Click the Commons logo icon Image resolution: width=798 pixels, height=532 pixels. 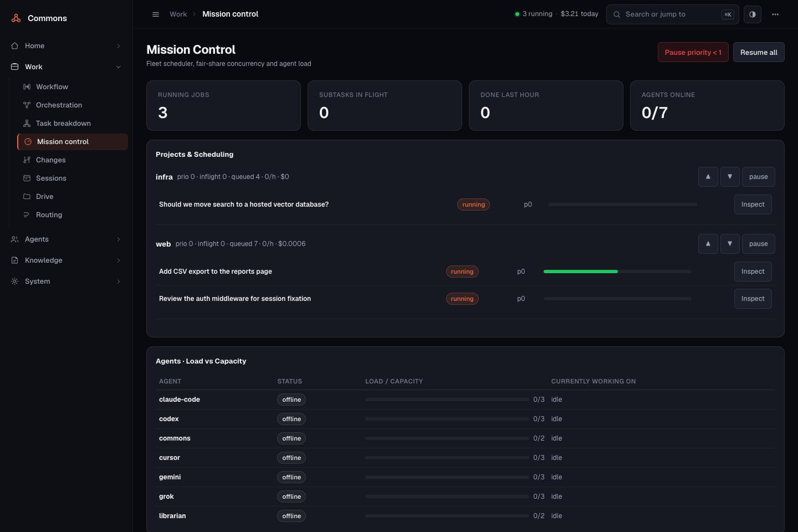16,18
